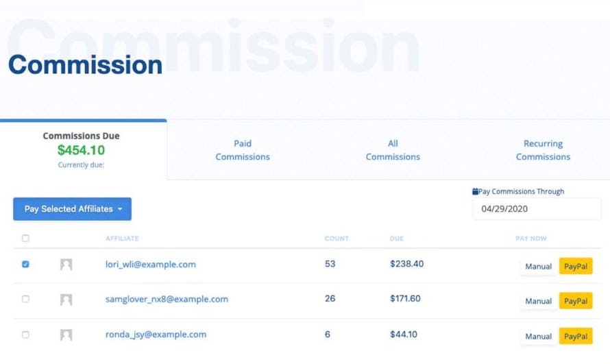Click the Pay Commissions Through date field

pyautogui.click(x=536, y=208)
